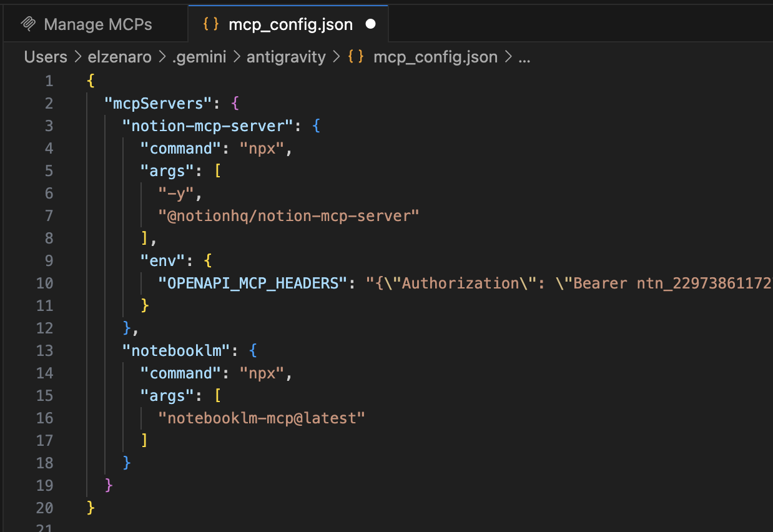Screen dimensions: 773x532
Task: Click the JSON braces icon in the mcp_config.json tab
Action: tap(211, 24)
